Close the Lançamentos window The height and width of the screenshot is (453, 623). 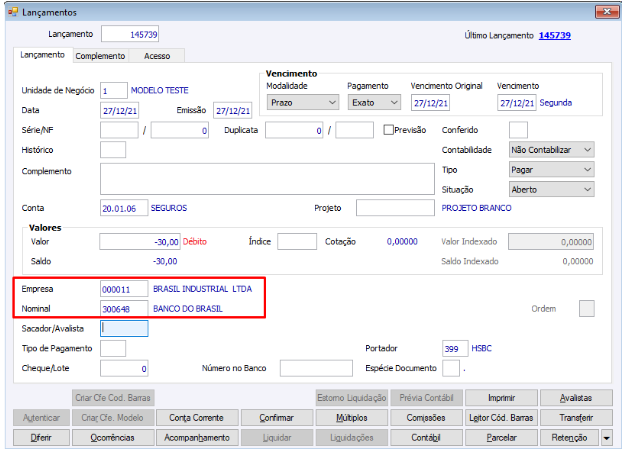point(607,12)
